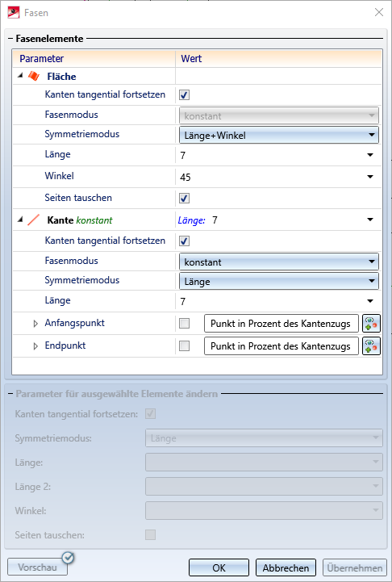The image size is (392, 582).
Task: Click the point picker icon for Anfangspunkt
Action: pos(371,324)
